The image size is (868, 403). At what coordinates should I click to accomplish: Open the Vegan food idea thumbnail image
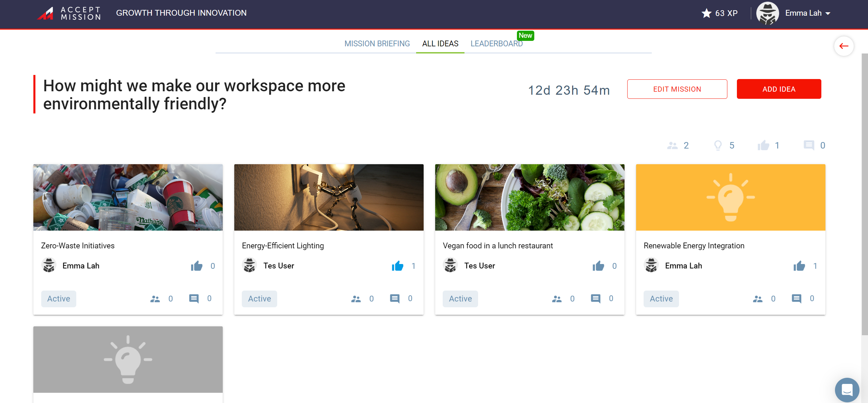(530, 197)
